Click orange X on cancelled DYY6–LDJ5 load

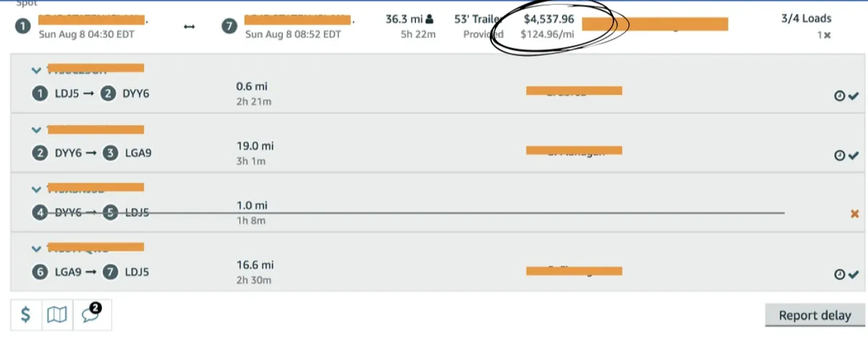(x=855, y=213)
